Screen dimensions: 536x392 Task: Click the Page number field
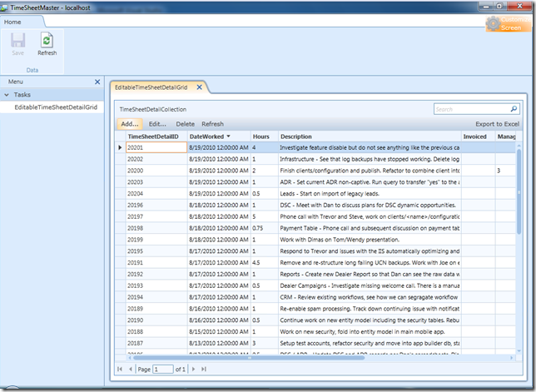click(163, 369)
